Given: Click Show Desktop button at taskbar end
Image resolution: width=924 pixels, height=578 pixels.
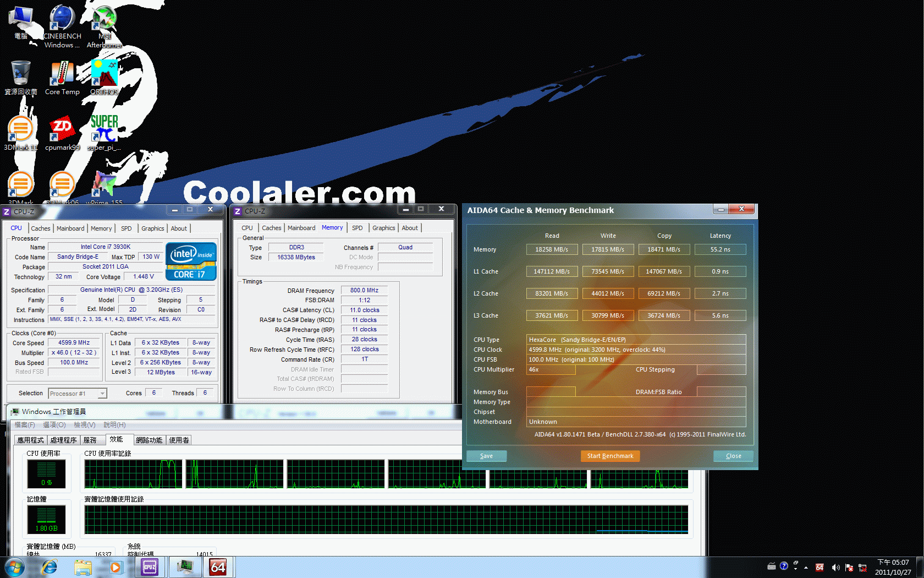Looking at the screenshot, I should [x=920, y=567].
